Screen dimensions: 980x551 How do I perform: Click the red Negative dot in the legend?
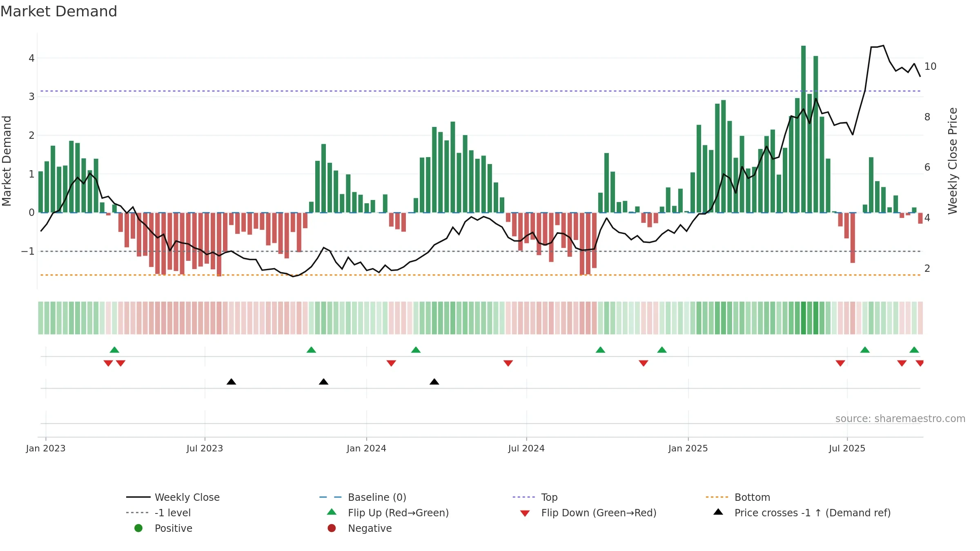pyautogui.click(x=332, y=528)
